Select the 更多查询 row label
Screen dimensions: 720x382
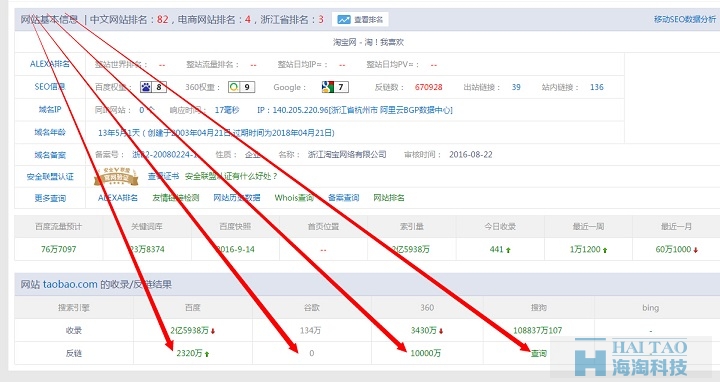click(x=50, y=198)
